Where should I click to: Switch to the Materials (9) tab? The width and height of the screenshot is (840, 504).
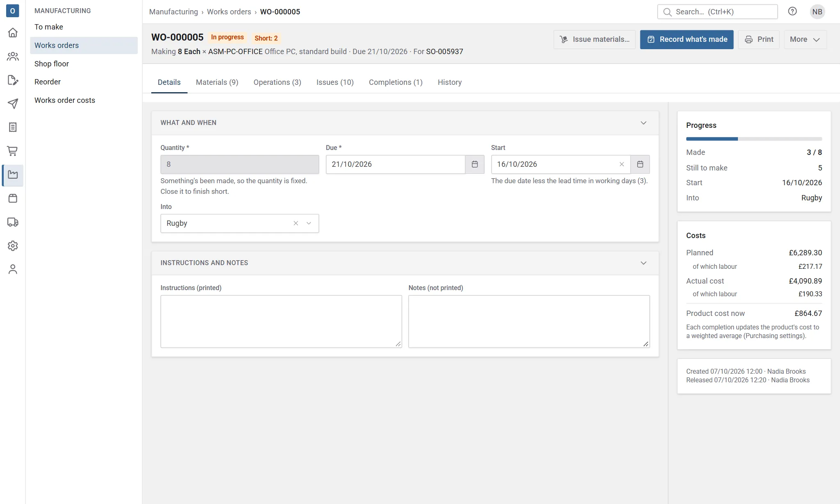pyautogui.click(x=217, y=82)
